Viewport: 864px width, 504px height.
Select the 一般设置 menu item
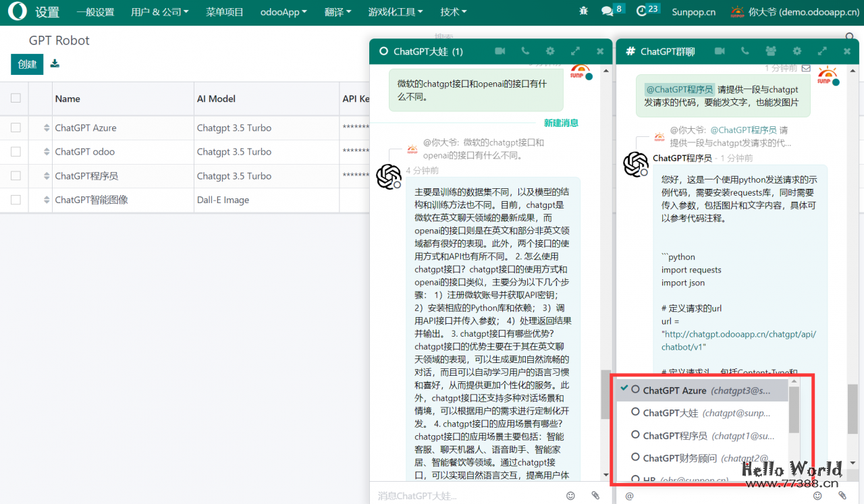click(x=95, y=11)
